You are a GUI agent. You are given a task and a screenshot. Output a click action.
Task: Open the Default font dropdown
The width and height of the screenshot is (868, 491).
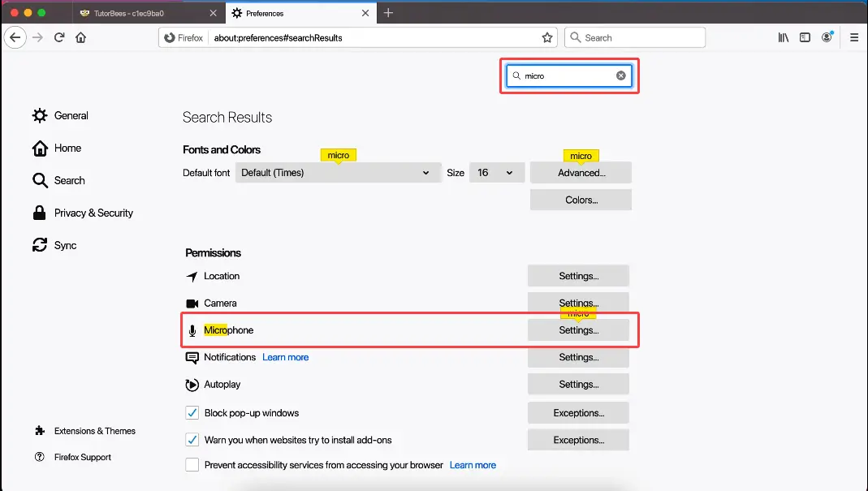pyautogui.click(x=338, y=173)
